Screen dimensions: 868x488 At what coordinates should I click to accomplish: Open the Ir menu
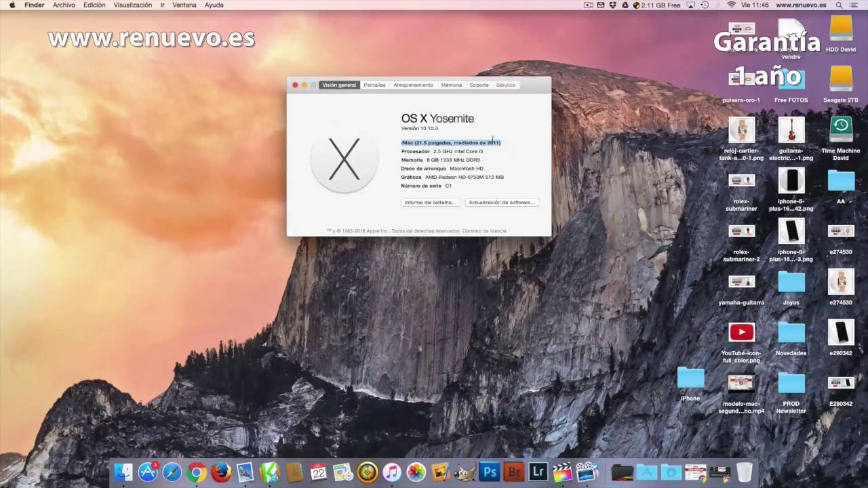point(162,5)
